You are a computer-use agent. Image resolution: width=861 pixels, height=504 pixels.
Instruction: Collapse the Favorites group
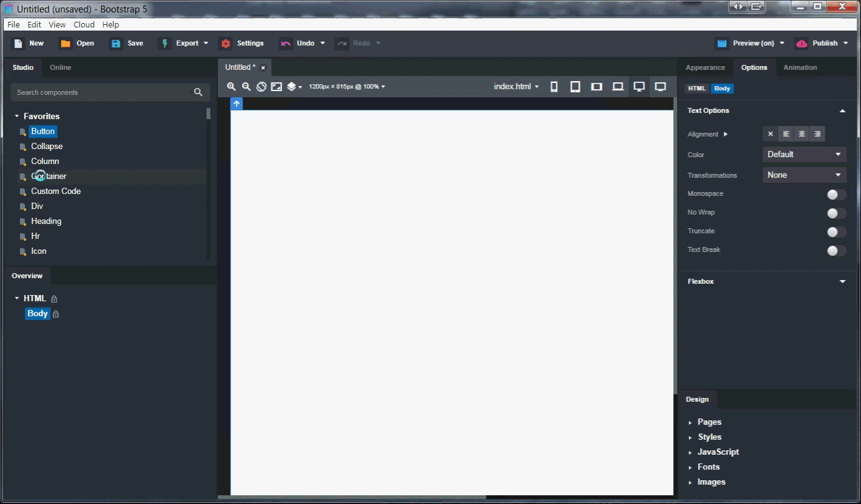[x=17, y=117]
